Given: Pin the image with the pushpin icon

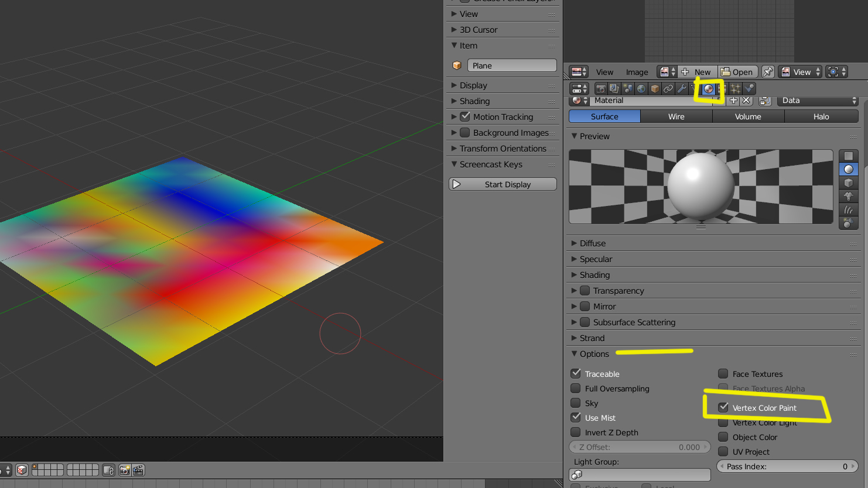Looking at the screenshot, I should (768, 72).
